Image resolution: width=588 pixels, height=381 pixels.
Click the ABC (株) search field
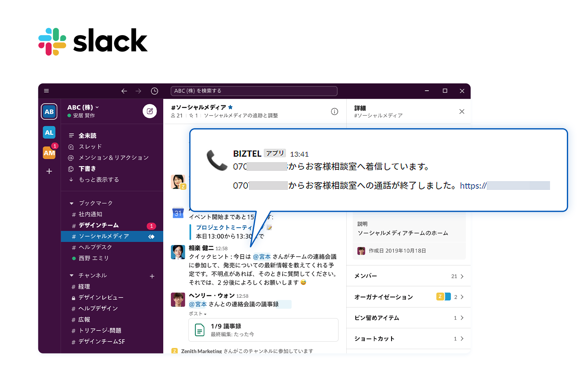pyautogui.click(x=254, y=91)
